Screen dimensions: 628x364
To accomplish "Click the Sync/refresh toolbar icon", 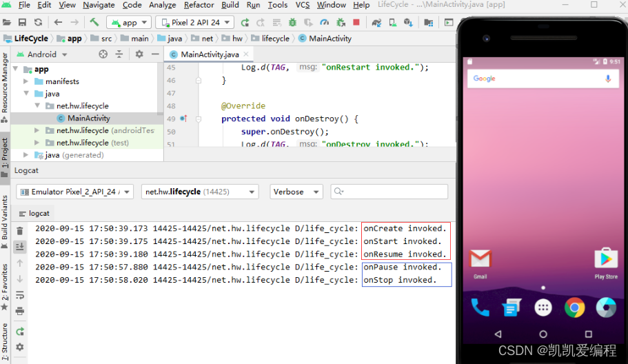I will [x=38, y=23].
